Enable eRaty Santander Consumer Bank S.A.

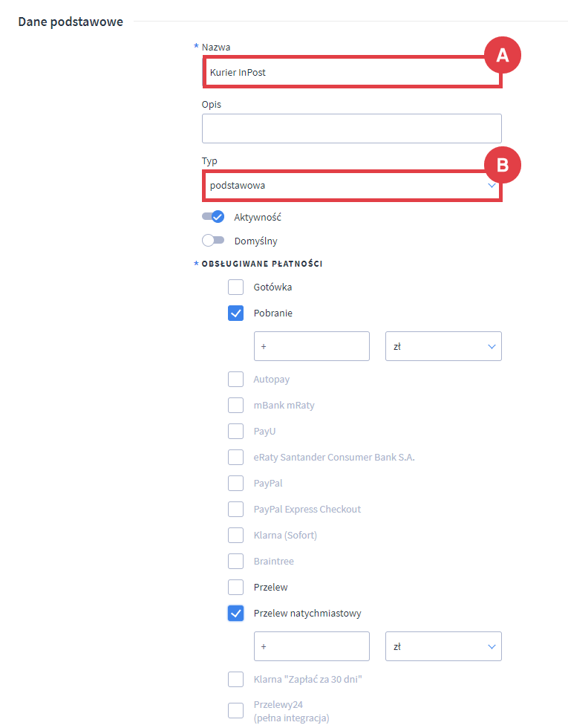coord(235,457)
